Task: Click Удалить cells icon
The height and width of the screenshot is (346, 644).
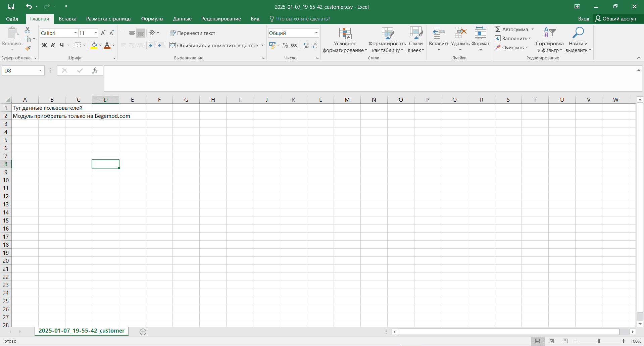Action: click(460, 33)
